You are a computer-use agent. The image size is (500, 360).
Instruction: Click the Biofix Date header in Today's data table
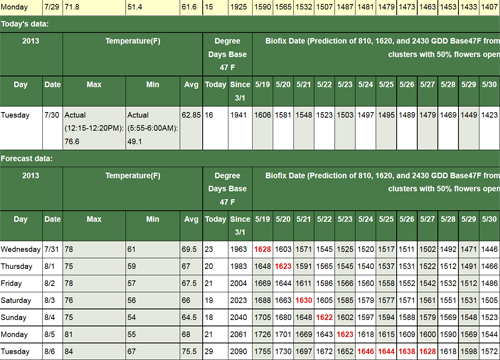pos(376,54)
